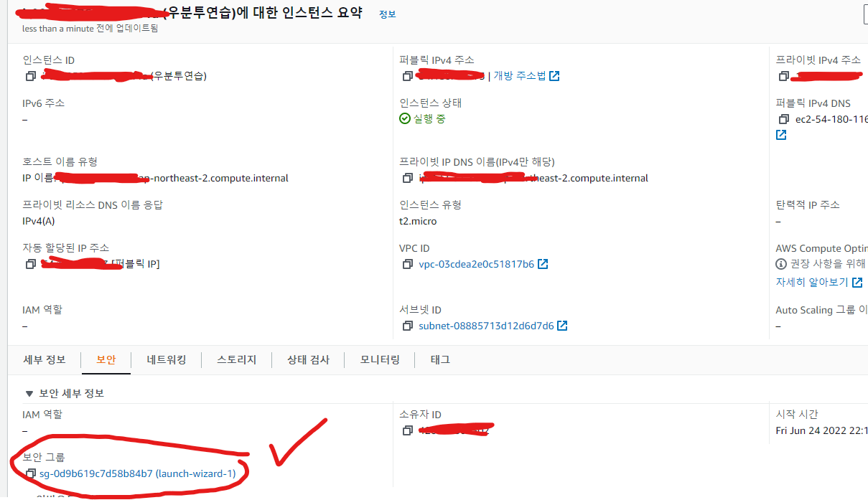Screen dimensions: 868x500
Task: Open VPC external link icon
Action: 543,264
